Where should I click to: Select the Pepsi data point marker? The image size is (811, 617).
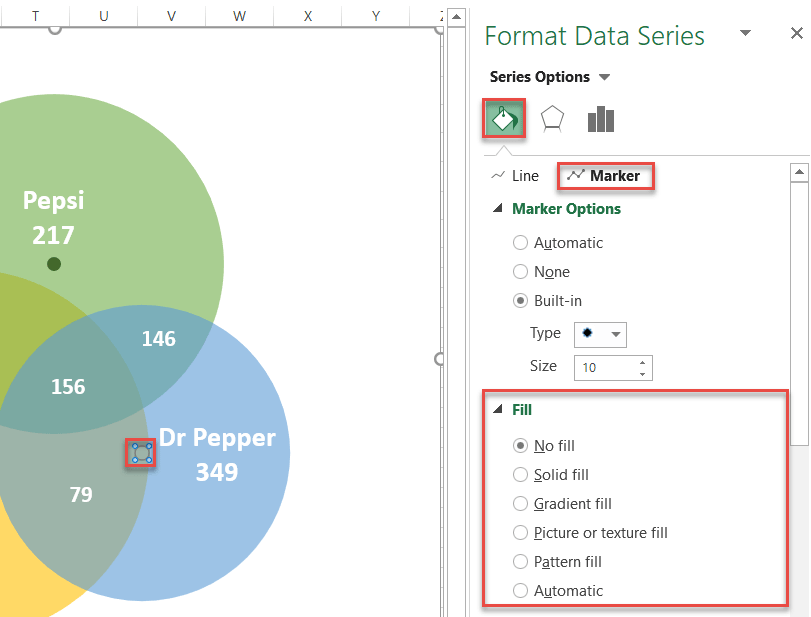pyautogui.click(x=54, y=264)
